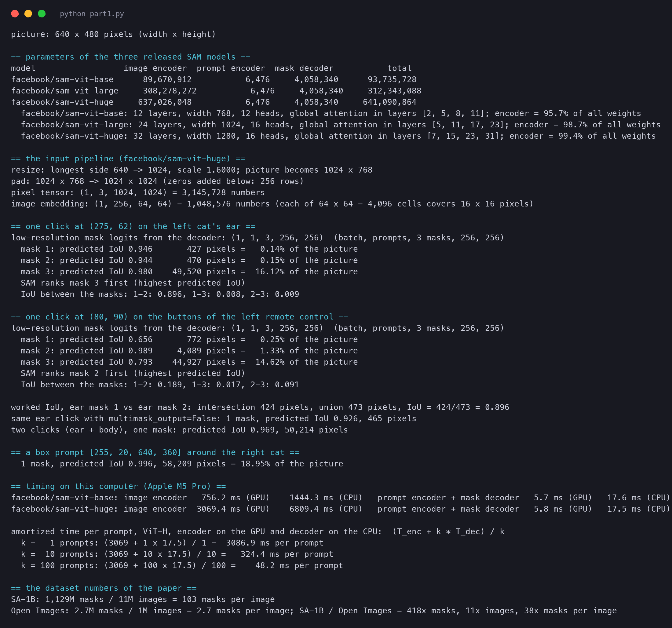Click the 'image embedding: (1, 256, 64, 64)' line
Viewport: 672px width, 628px height.
[x=272, y=204]
